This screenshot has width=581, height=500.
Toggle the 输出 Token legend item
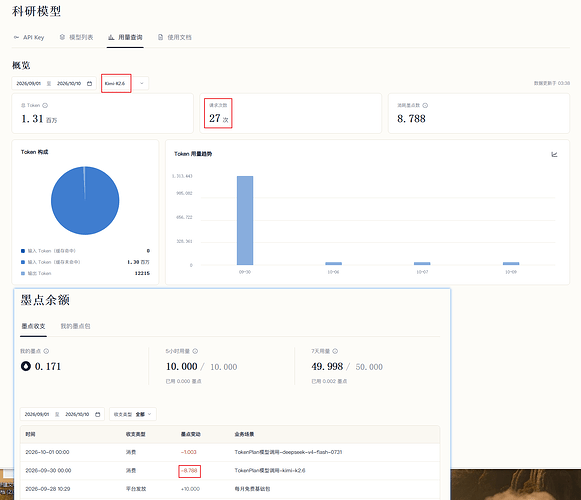coord(36,273)
